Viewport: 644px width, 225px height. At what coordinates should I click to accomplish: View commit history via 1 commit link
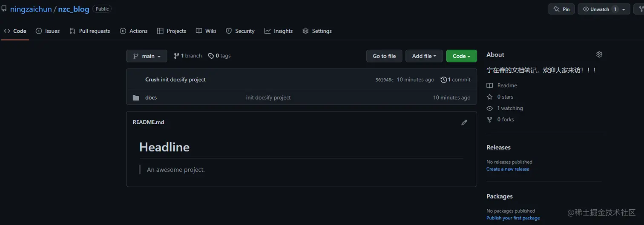pyautogui.click(x=456, y=80)
